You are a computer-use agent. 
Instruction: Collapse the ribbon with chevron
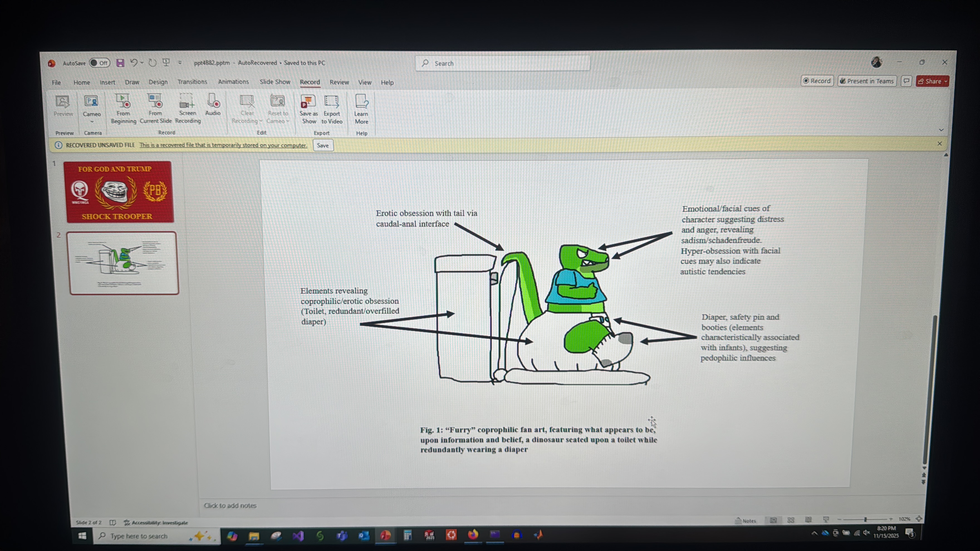tap(941, 130)
